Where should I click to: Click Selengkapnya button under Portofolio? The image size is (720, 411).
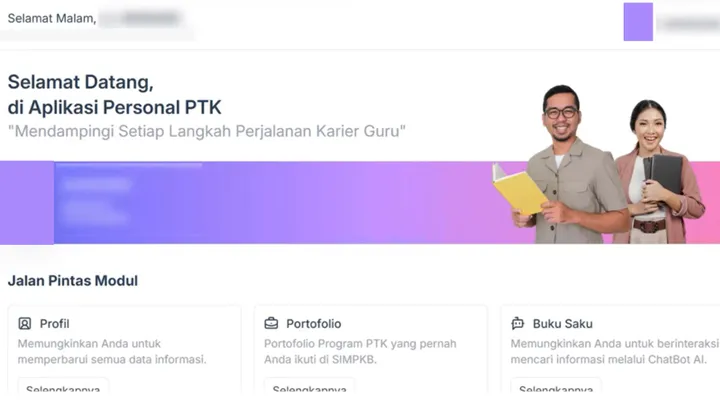coord(309,386)
